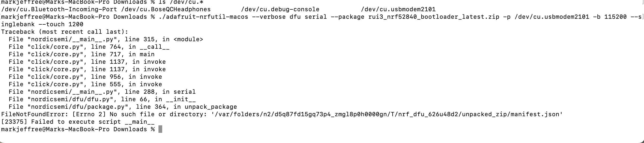Click the rui3_nrf52840_bootloader_latest.zip filename
The image size is (644, 143).
coord(432,17)
